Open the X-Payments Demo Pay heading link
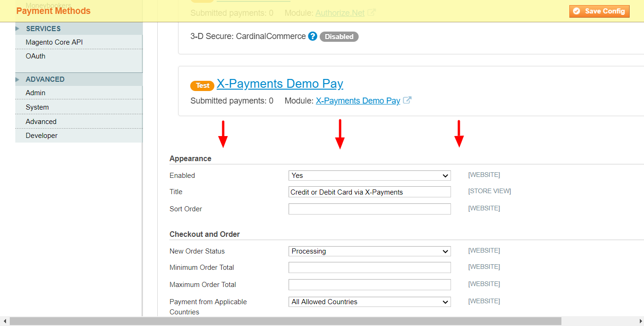This screenshot has height=326, width=644. 280,84
